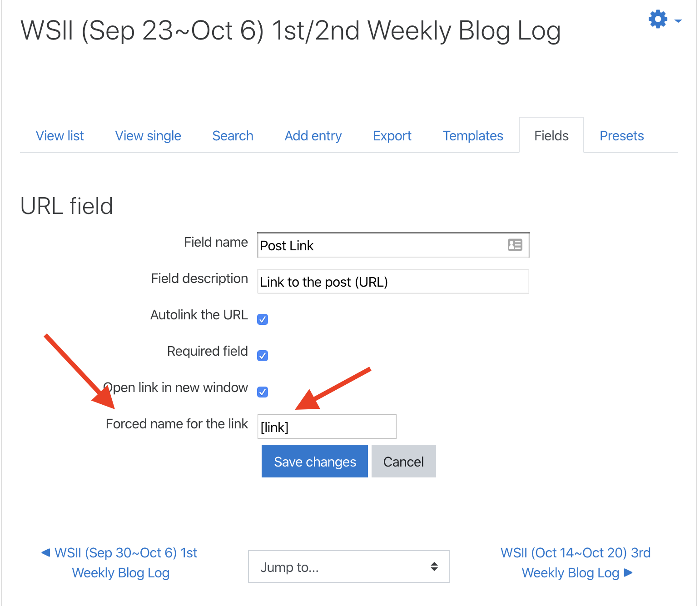This screenshot has height=606, width=700.
Task: Open the settings gear actions menu
Action: (658, 20)
